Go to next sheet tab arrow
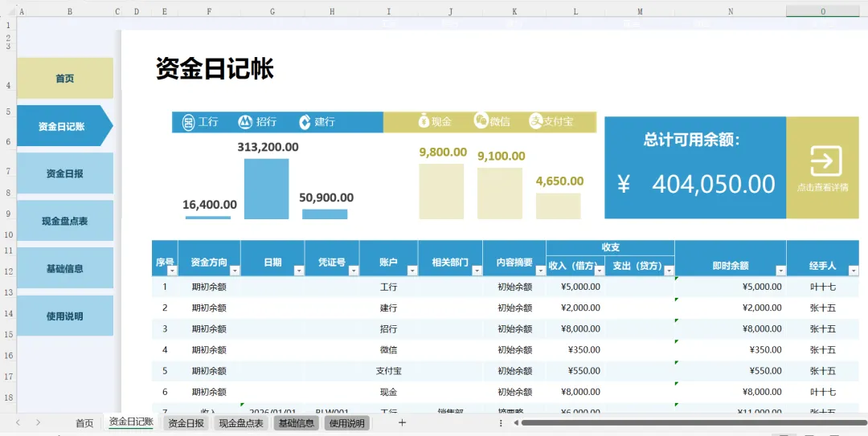868x436 pixels. tap(38, 422)
